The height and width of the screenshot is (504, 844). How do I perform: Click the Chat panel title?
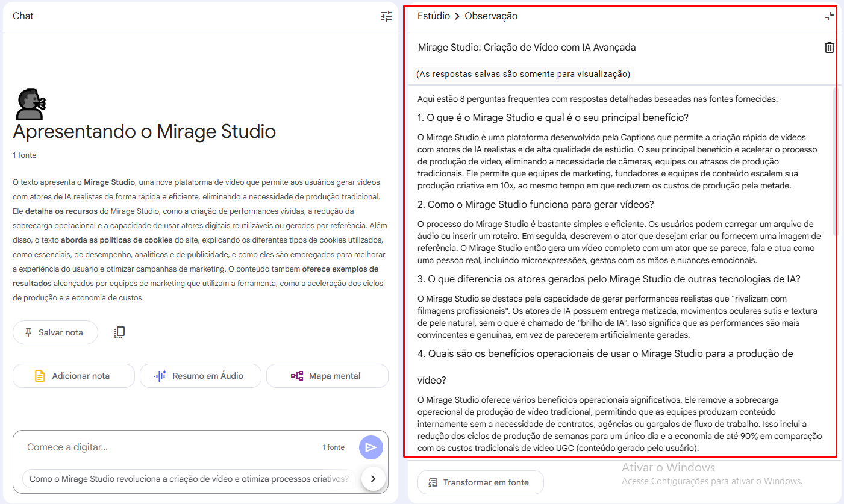23,16
